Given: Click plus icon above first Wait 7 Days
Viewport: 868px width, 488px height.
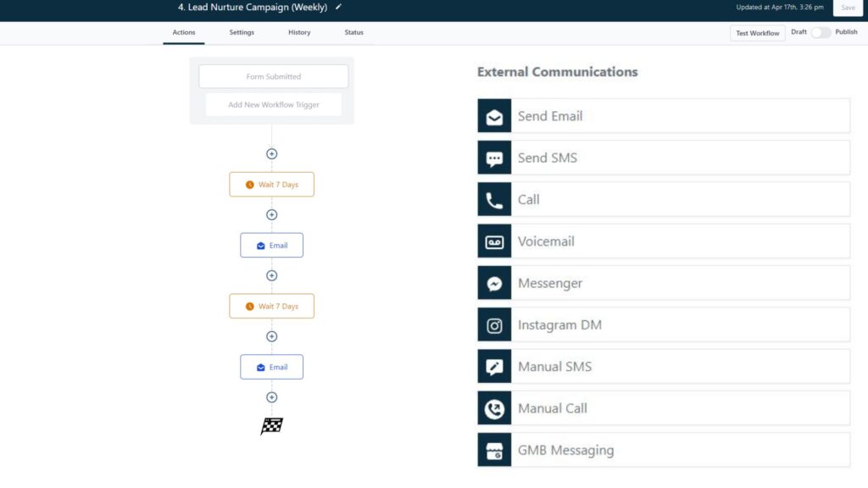Looking at the screenshot, I should point(272,154).
